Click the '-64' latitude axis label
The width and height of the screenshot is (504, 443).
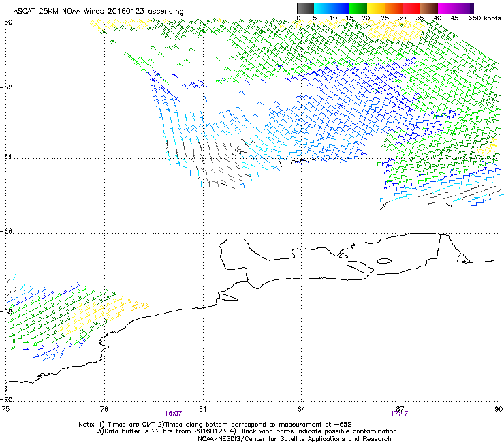pos(7,156)
